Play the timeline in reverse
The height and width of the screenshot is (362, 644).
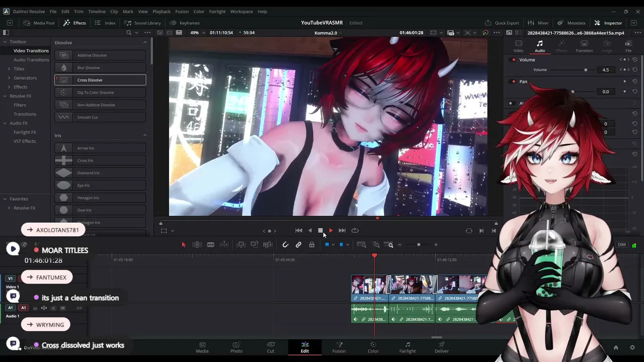coord(310,230)
